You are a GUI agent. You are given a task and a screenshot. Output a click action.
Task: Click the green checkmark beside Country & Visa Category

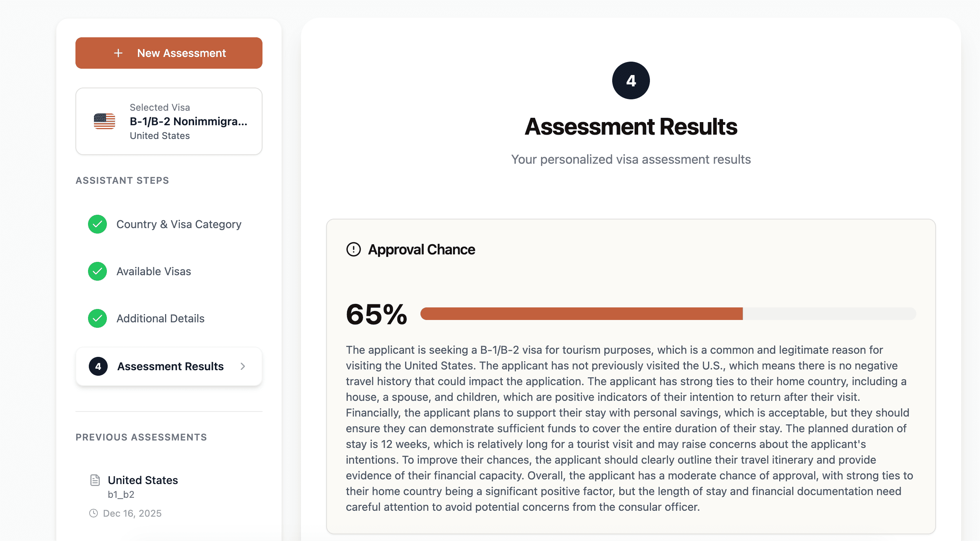click(97, 224)
